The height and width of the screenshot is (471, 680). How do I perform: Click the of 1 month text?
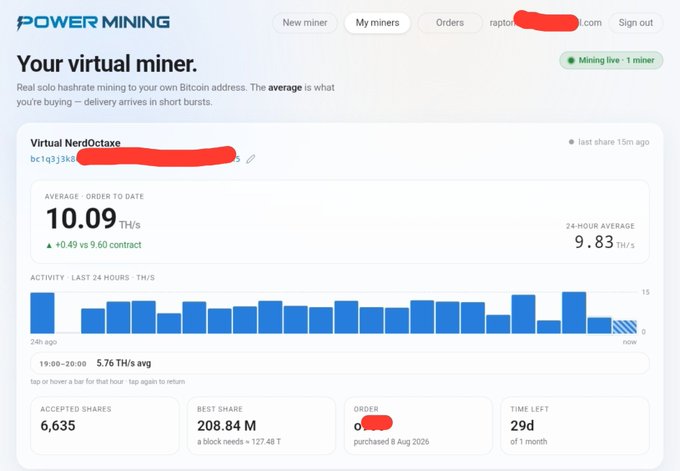pos(529,442)
